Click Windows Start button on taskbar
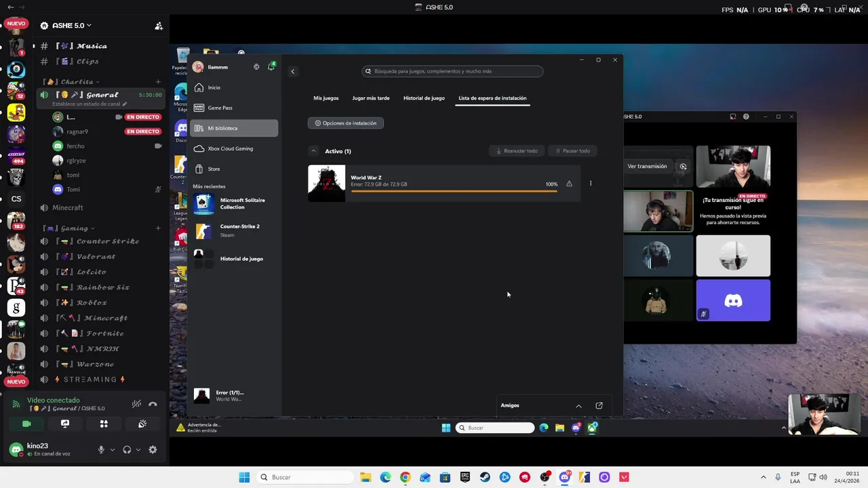 (244, 477)
